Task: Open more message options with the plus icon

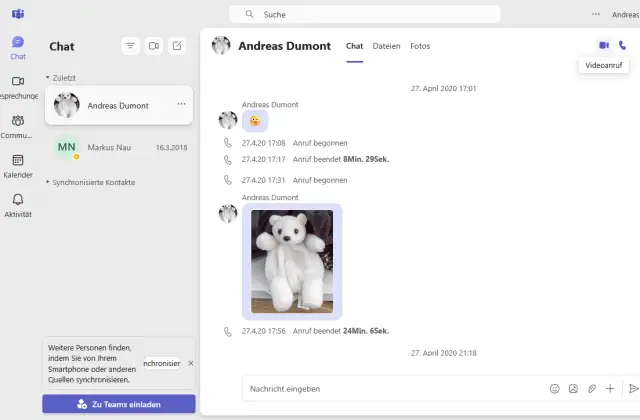Action: 610,389
